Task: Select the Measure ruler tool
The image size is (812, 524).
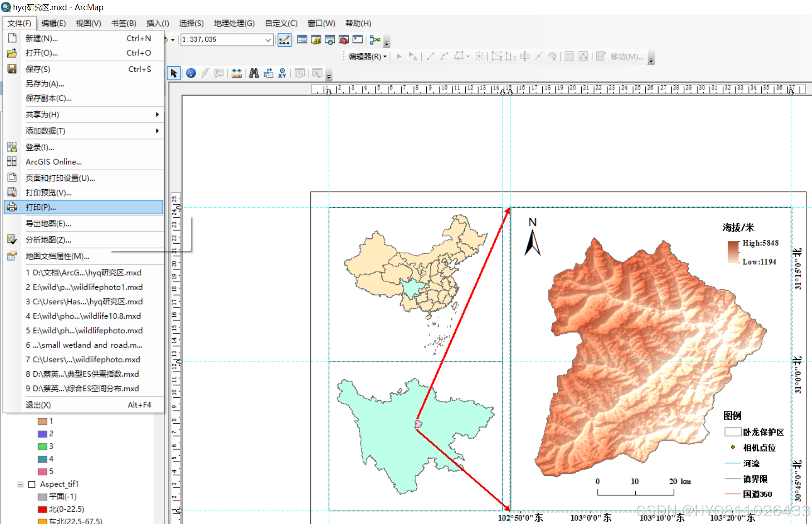Action: [x=236, y=73]
